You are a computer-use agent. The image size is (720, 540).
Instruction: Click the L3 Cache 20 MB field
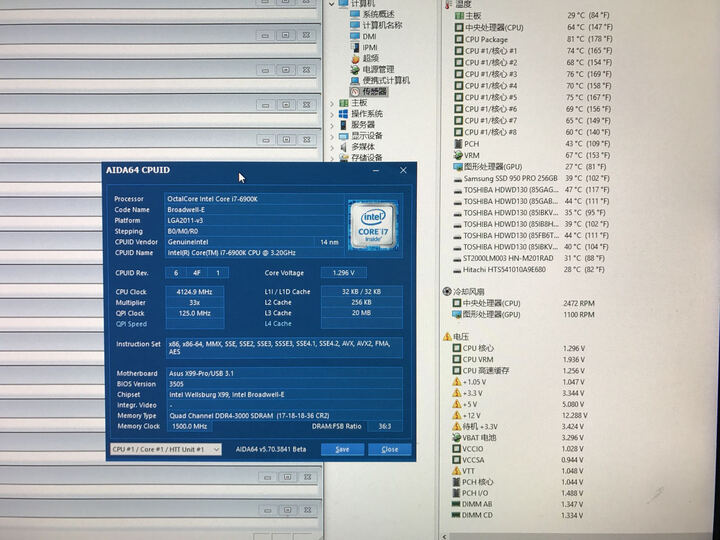362,313
